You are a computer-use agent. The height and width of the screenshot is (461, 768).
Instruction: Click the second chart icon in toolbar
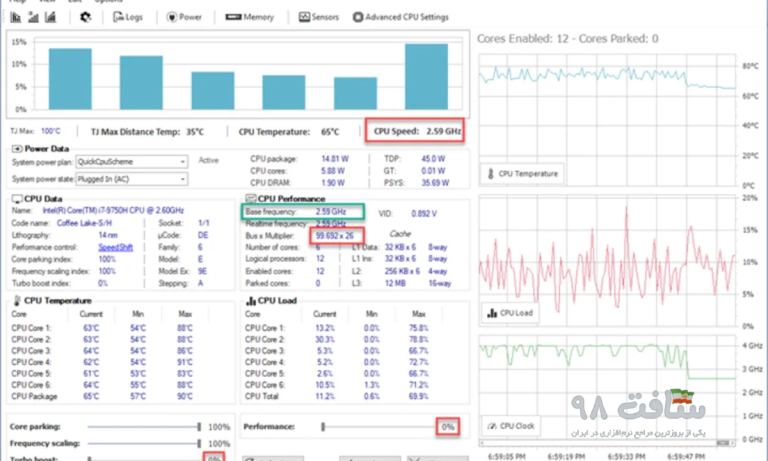pyautogui.click(x=32, y=17)
